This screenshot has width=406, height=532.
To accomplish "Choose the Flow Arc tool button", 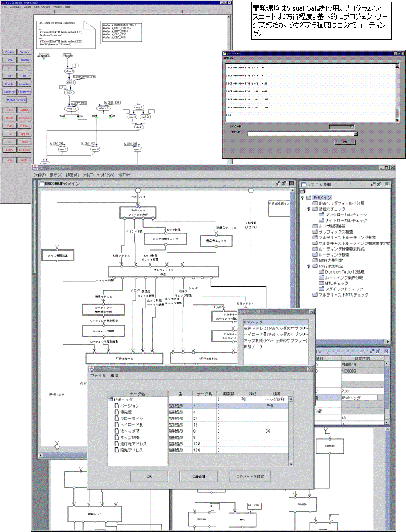I will [10, 84].
